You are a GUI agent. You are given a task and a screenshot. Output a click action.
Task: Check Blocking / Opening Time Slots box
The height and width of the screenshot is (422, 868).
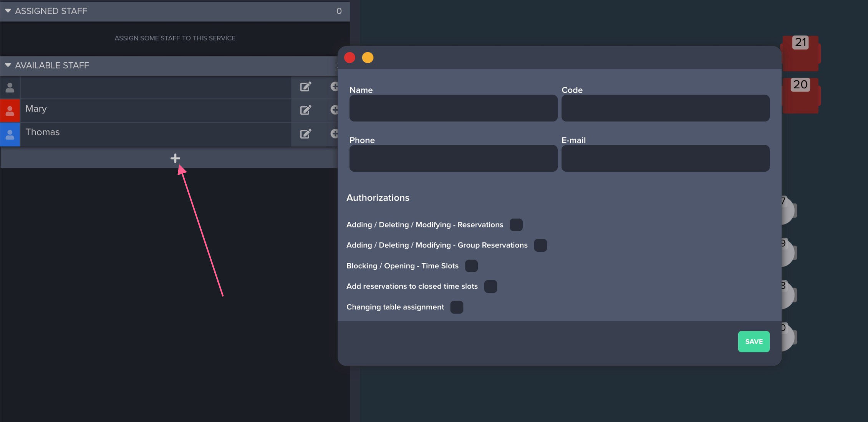pyautogui.click(x=471, y=266)
